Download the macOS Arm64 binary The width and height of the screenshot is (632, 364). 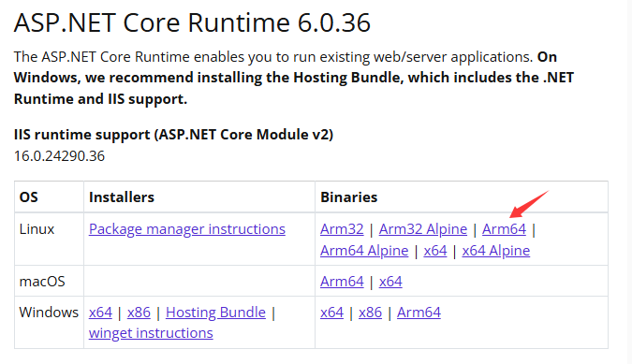[342, 281]
